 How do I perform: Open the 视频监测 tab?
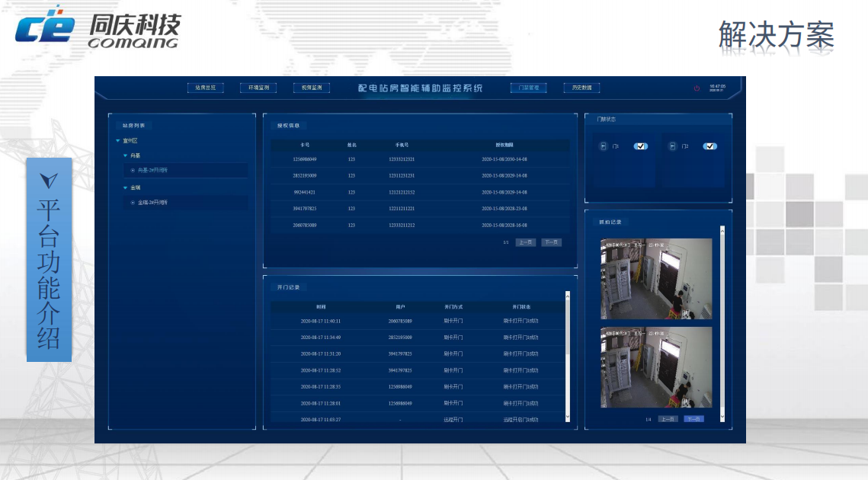(312, 88)
